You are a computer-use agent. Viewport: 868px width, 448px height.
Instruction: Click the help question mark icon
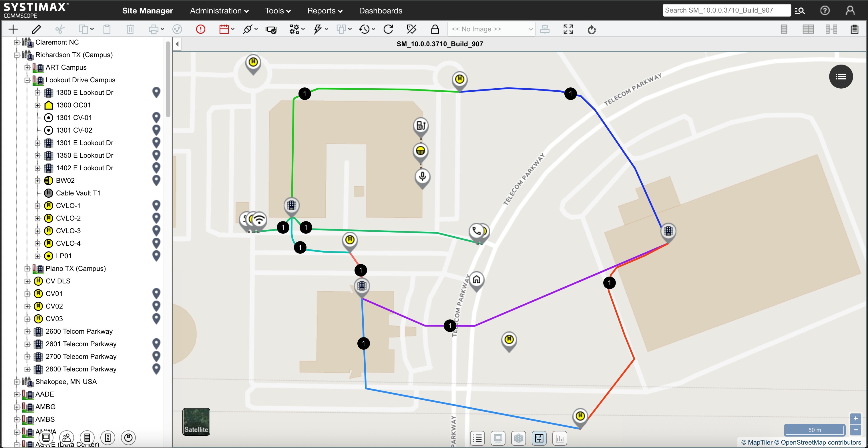[x=825, y=11]
